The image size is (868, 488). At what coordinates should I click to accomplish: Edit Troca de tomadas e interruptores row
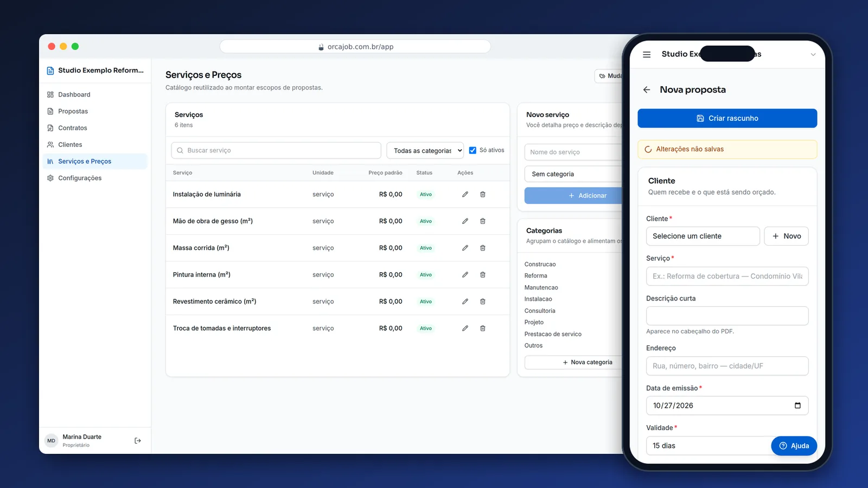click(x=465, y=329)
